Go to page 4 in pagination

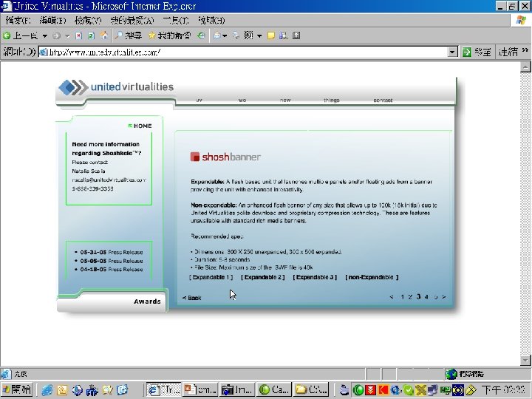pyautogui.click(x=427, y=297)
